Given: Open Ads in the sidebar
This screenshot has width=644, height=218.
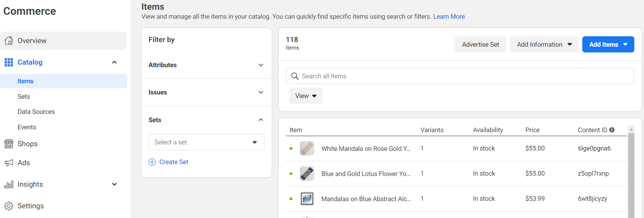Looking at the screenshot, I should pyautogui.click(x=24, y=163).
